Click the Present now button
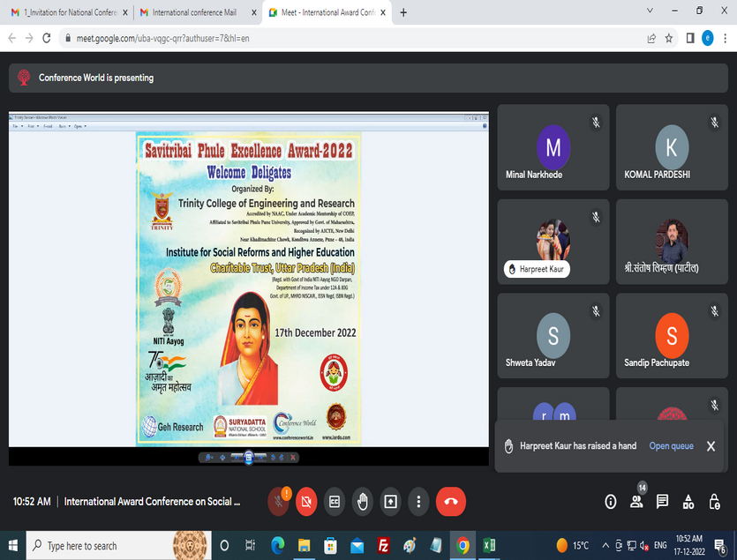 (x=391, y=502)
